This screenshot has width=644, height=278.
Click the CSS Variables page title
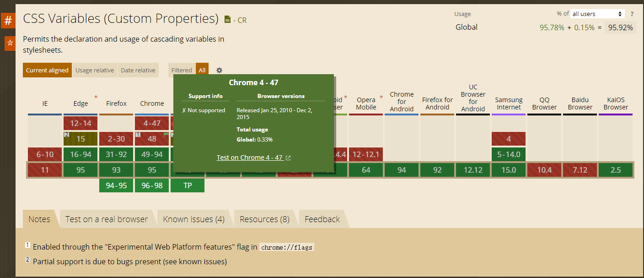[x=121, y=19]
